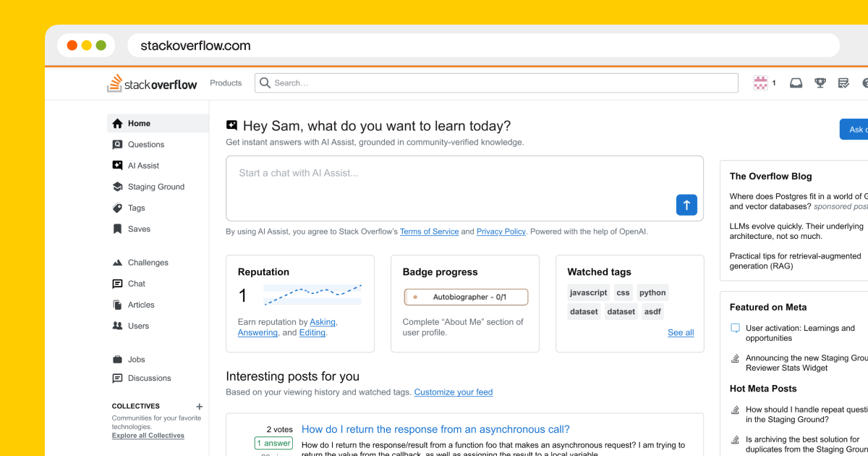Check the Autobiographer badge progress bar
Screen dimensions: 868x456
point(465,297)
